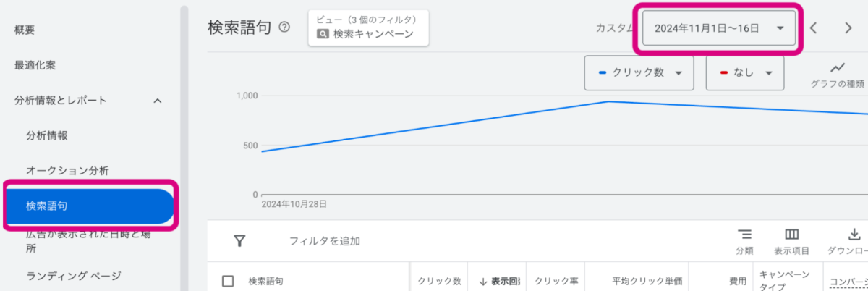Change chart type via グラフの種類 icon
Screen dimensions: 868x291
tap(838, 68)
